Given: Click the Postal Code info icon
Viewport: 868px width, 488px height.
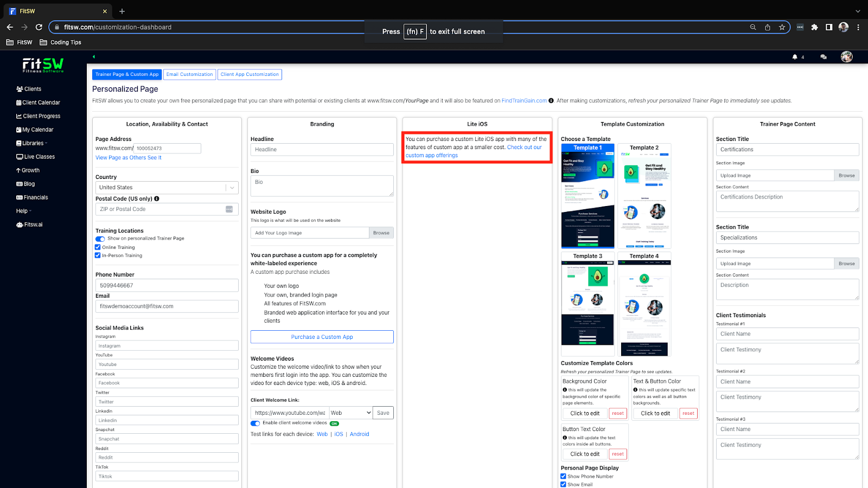Looking at the screenshot, I should pos(157,198).
